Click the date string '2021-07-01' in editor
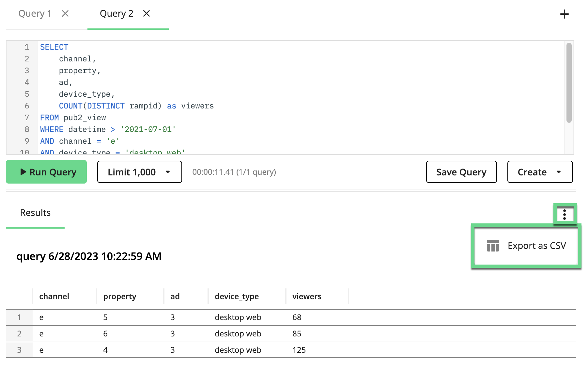The image size is (588, 373). pyautogui.click(x=148, y=129)
